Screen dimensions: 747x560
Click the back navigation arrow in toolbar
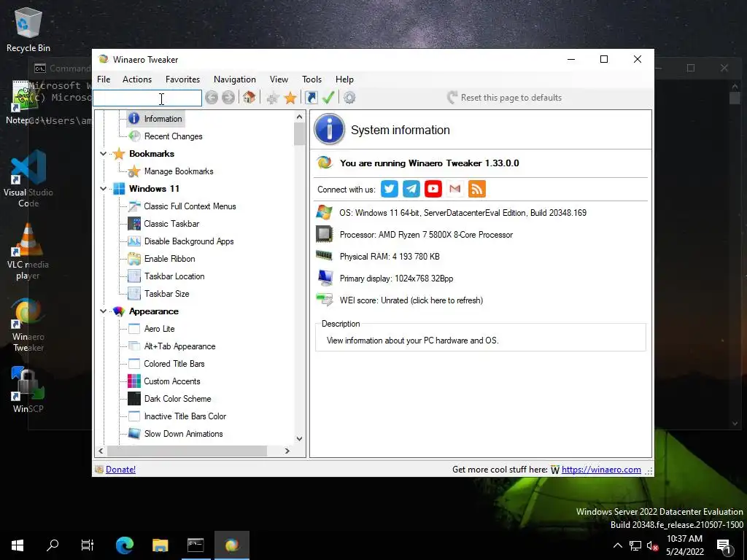(212, 98)
